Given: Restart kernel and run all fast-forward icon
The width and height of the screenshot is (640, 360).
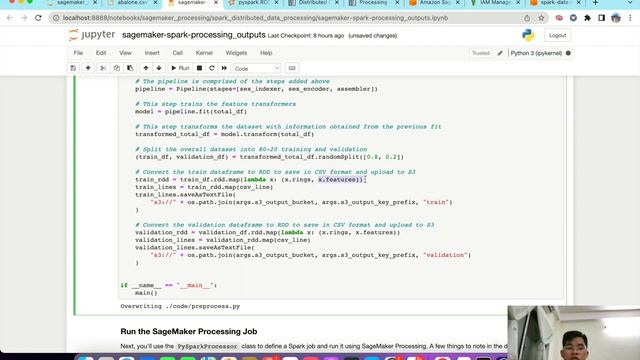Looking at the screenshot, I should pyautogui.click(x=224, y=68).
